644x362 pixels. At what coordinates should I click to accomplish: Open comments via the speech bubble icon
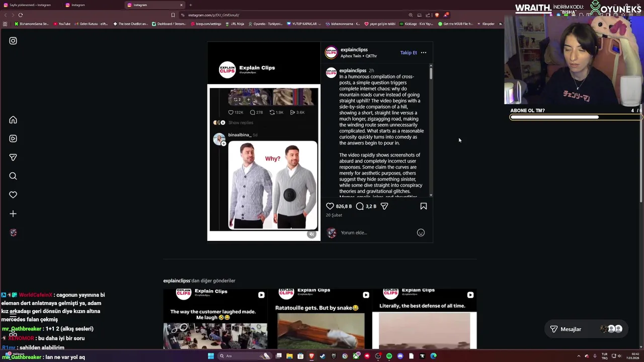pyautogui.click(x=360, y=206)
